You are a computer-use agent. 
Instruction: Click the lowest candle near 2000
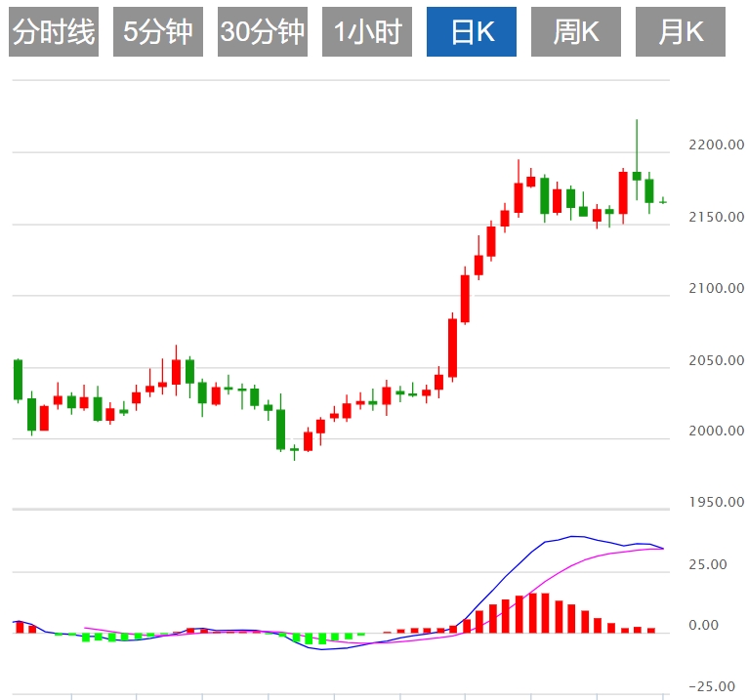coord(294,449)
